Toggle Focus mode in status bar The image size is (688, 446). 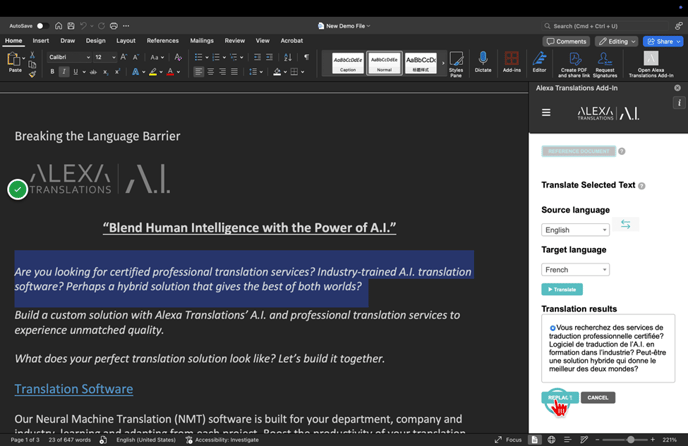click(508, 439)
